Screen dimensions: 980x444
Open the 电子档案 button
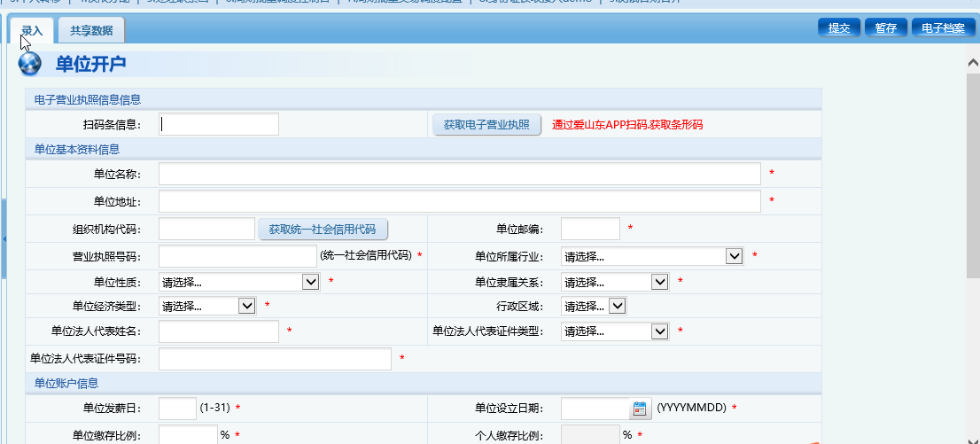pyautogui.click(x=943, y=27)
